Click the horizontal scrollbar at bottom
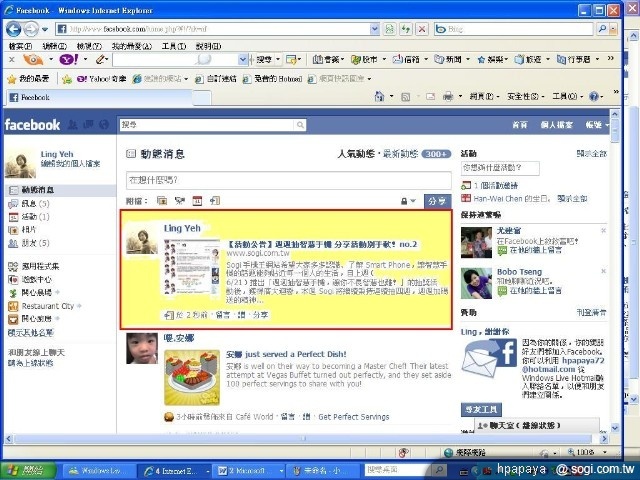The height and width of the screenshot is (480, 640). [304, 439]
